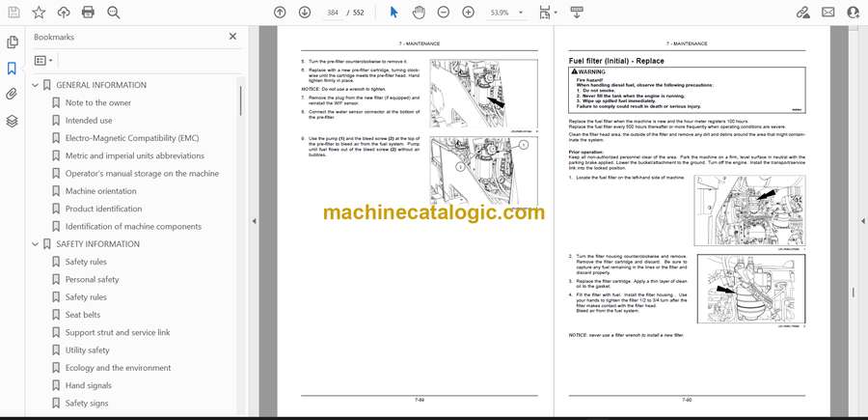Screen dimensions: 868x420
Task: Open Metric and imperial units abbreviations bookmark
Action: pos(134,155)
